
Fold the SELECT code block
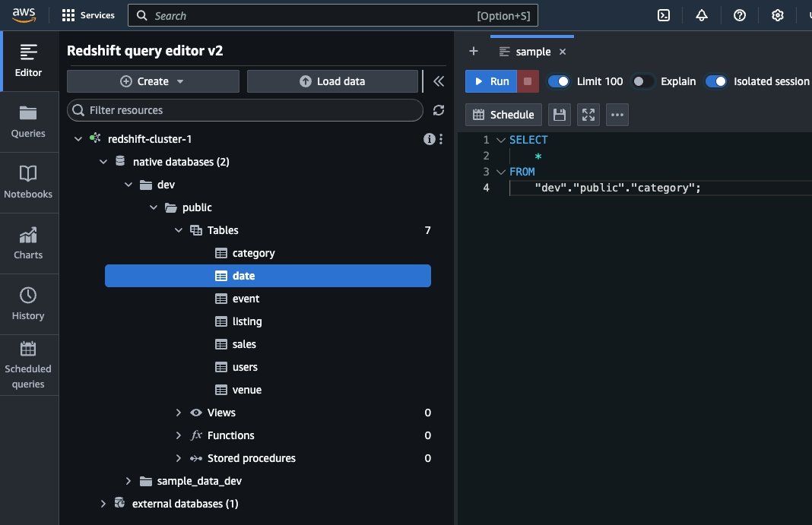click(x=501, y=140)
